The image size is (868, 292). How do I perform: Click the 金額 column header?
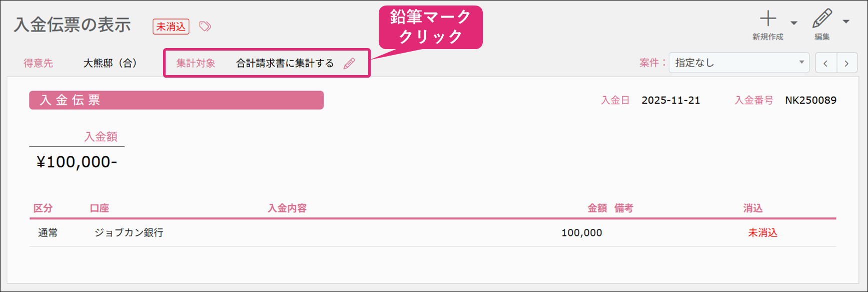pos(597,208)
